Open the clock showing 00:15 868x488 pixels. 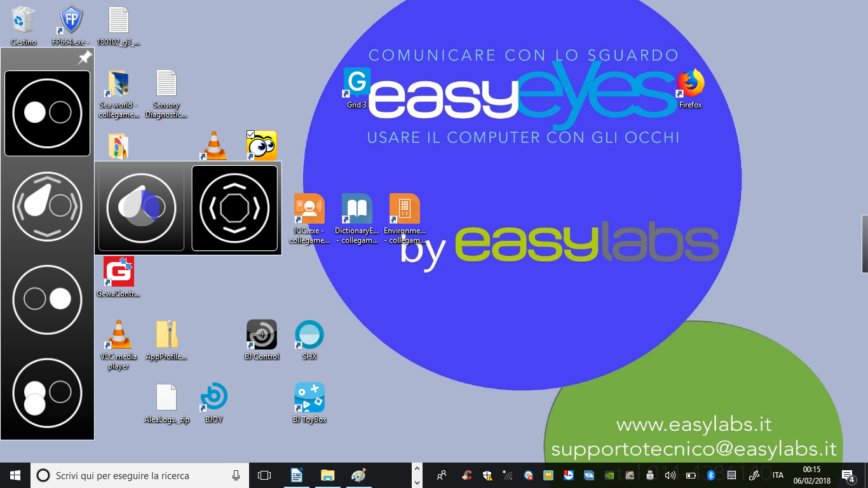click(x=811, y=475)
